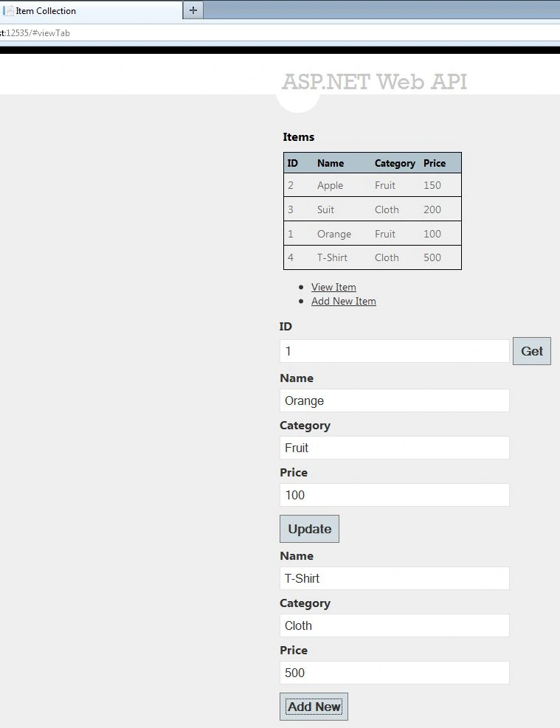The image size is (560, 728).
Task: Click the page icon on Item Collection tab
Action: pyautogui.click(x=8, y=10)
